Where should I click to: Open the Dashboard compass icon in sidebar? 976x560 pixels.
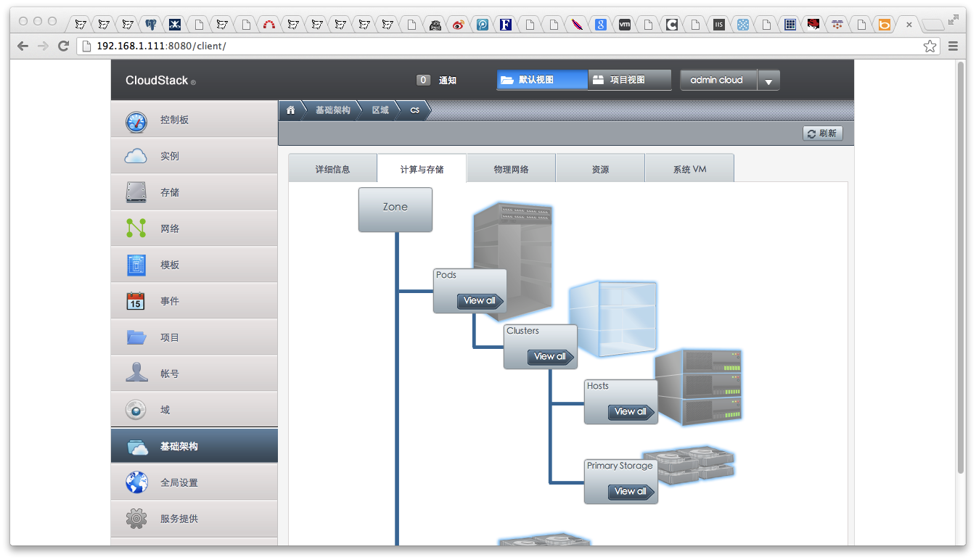136,120
